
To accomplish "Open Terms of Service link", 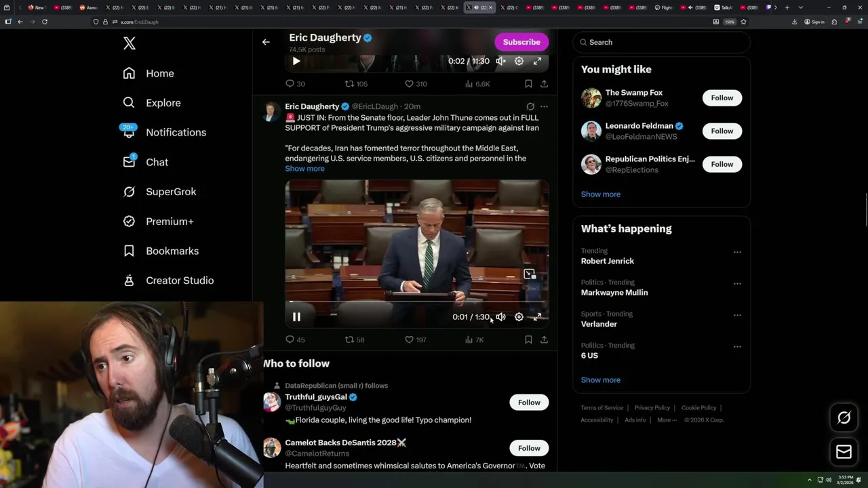I will tap(601, 408).
